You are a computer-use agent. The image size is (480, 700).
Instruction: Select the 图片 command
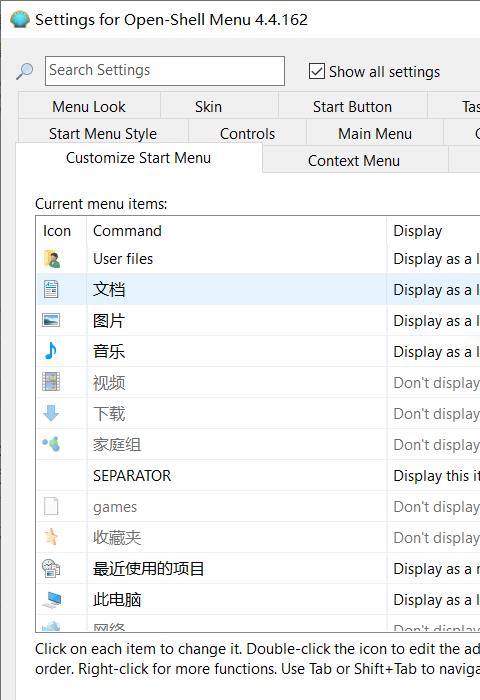pyautogui.click(x=109, y=321)
